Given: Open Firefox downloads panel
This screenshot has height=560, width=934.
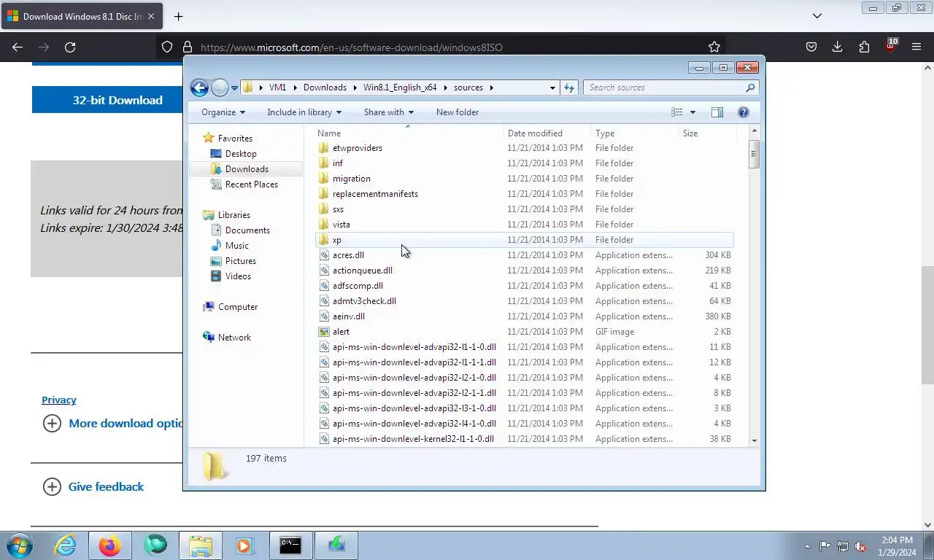Looking at the screenshot, I should pos(838,47).
